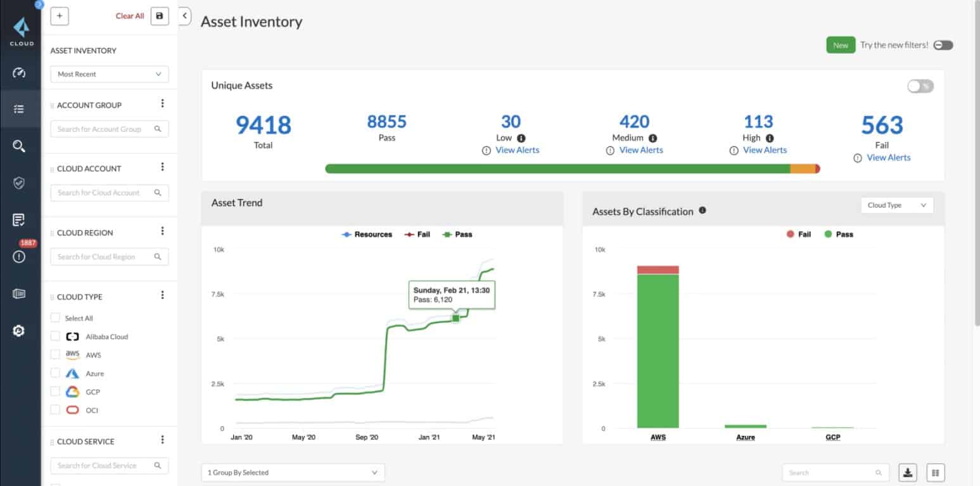
Task: Open Account Group kebab menu
Action: coord(162,104)
